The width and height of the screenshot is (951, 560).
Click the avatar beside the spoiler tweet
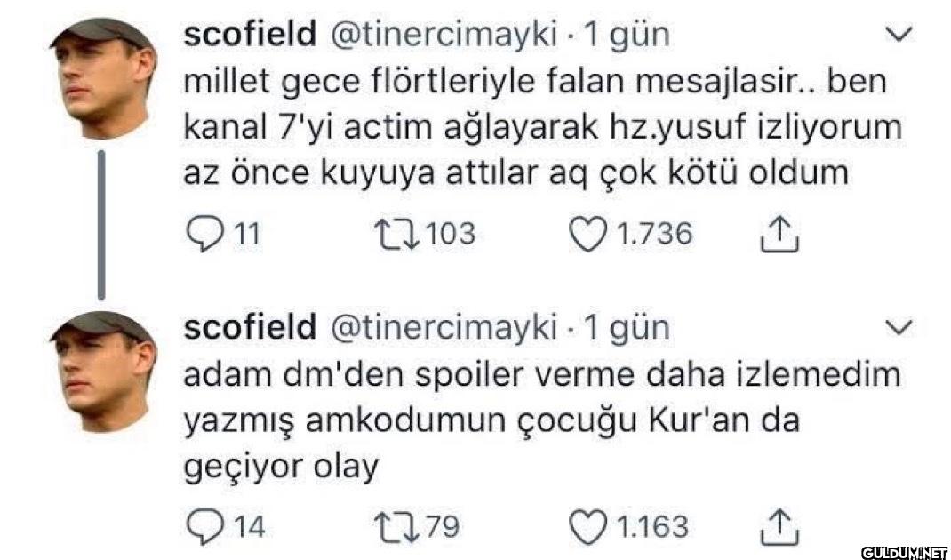[x=100, y=371]
